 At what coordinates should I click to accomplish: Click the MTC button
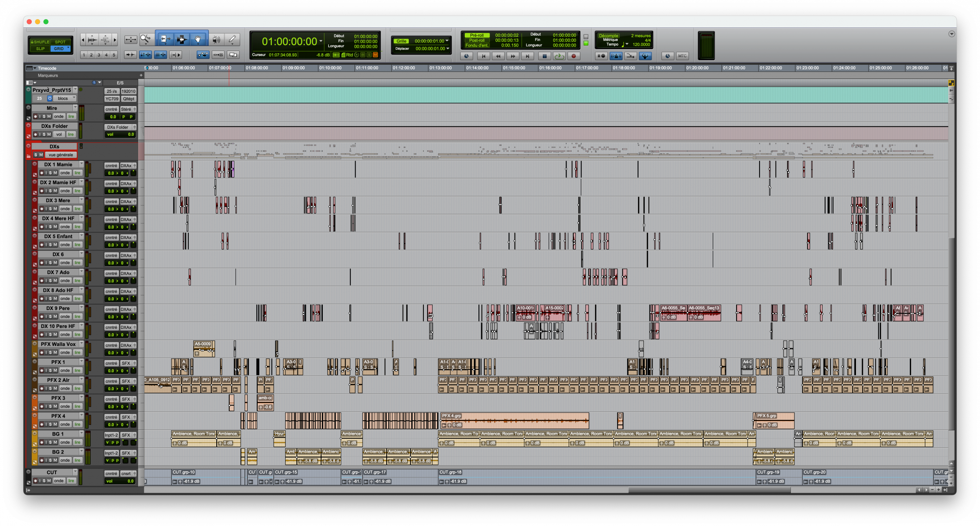(x=682, y=56)
